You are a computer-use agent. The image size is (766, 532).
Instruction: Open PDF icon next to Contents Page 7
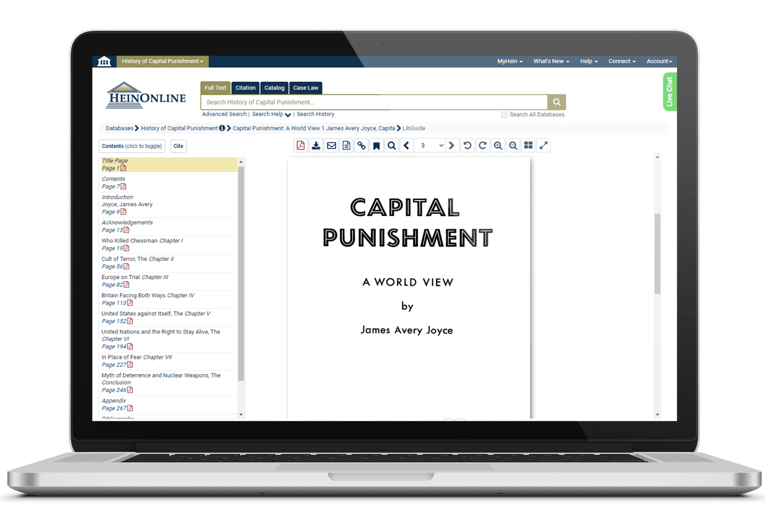click(x=124, y=186)
